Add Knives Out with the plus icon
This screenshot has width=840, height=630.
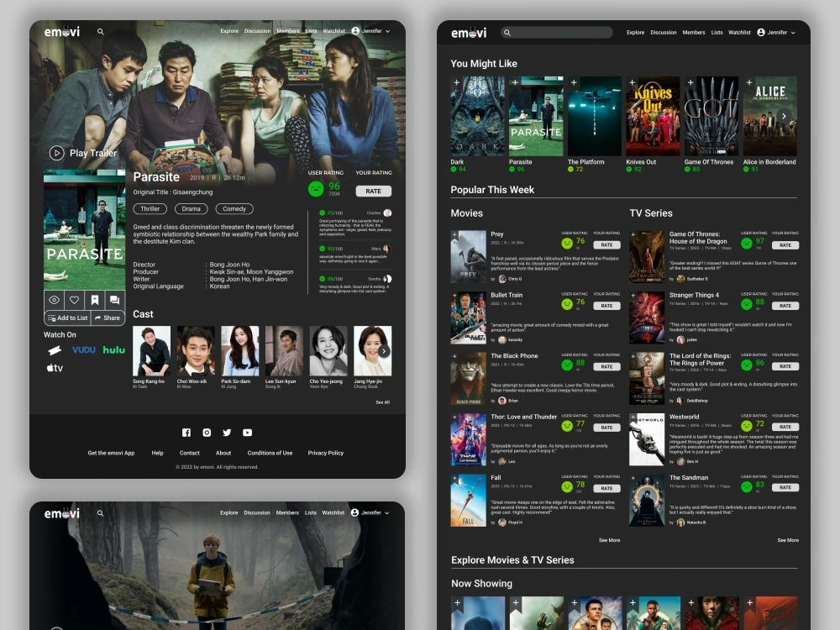tap(633, 82)
